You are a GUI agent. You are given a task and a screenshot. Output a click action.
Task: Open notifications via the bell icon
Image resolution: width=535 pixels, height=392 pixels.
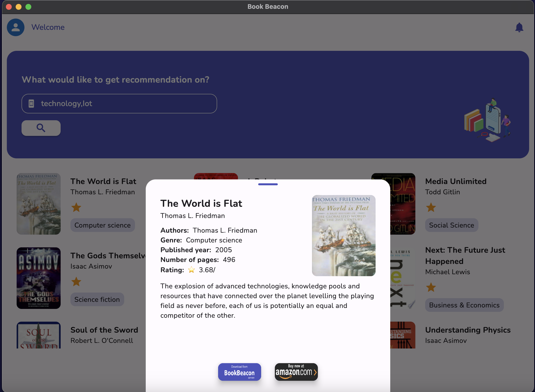tap(519, 27)
